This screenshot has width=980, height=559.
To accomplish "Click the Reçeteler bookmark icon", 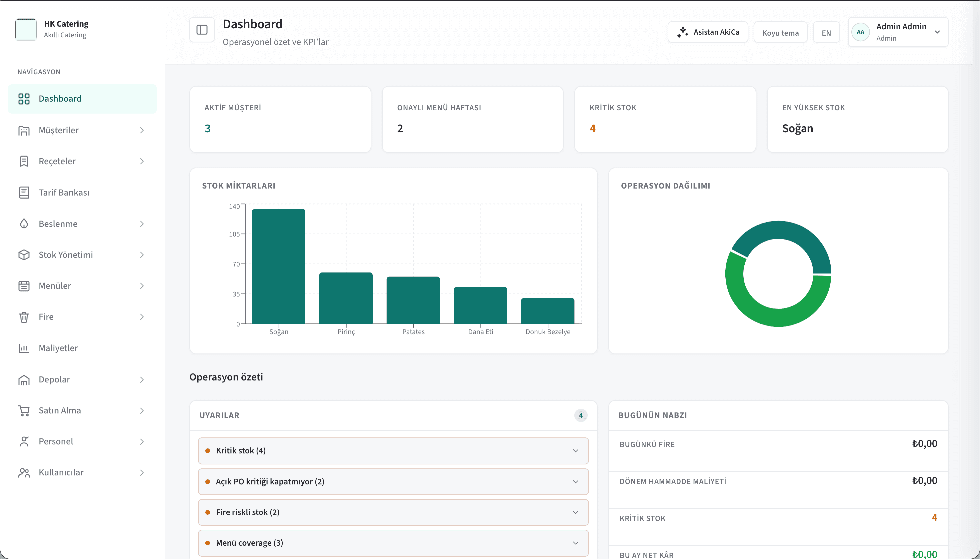I will pyautogui.click(x=24, y=161).
